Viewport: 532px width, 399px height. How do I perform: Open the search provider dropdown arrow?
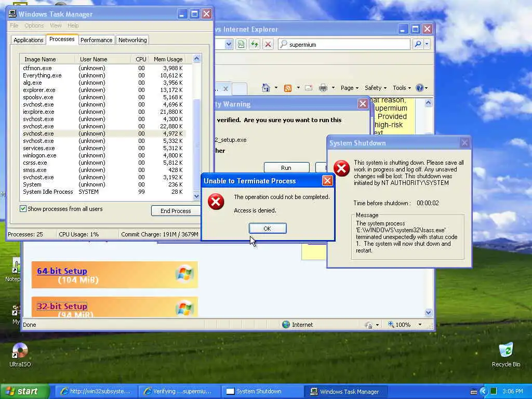427,44
